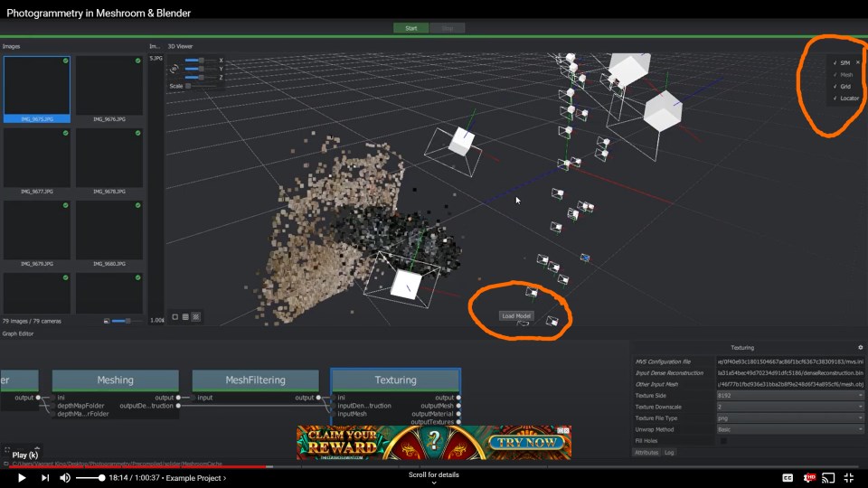Click the Input Dense Reconstruction path field
The height and width of the screenshot is (488, 868).
tap(790, 373)
